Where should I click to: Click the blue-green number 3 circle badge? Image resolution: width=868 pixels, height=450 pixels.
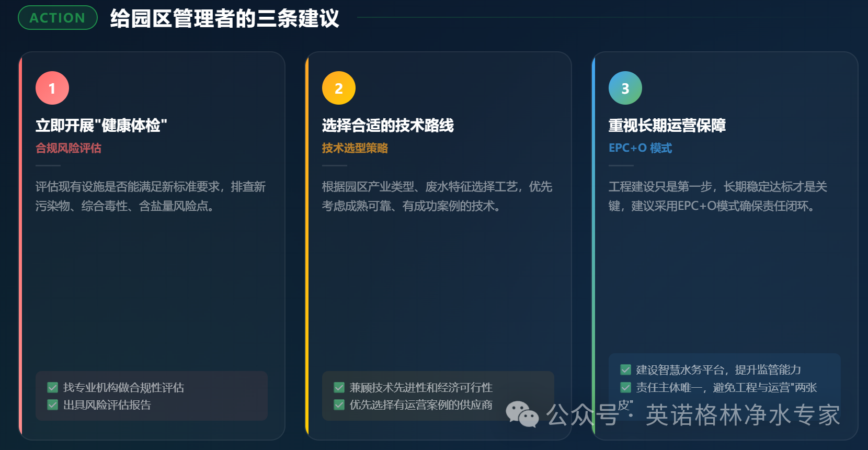click(x=625, y=88)
